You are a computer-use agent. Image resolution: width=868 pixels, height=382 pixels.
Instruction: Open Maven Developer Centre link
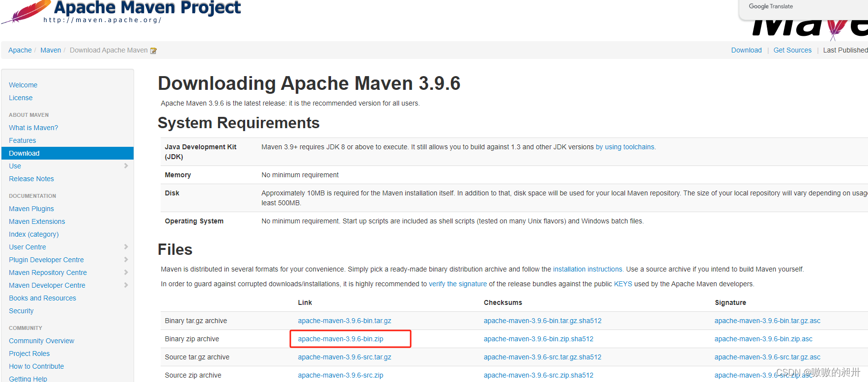47,285
